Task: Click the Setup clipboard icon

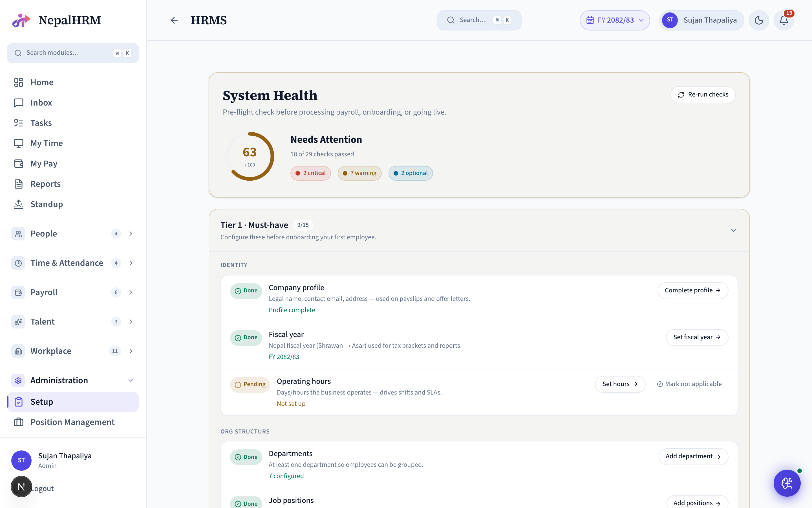Action: click(18, 402)
